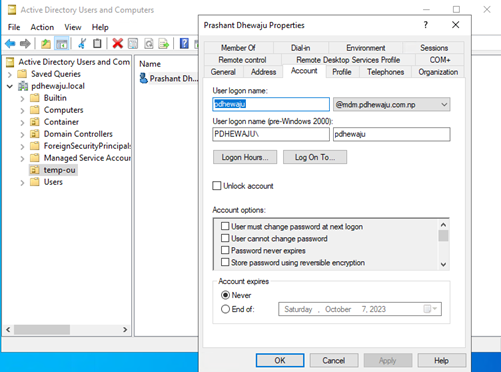
Task: Click the Name column header
Action: point(150,64)
